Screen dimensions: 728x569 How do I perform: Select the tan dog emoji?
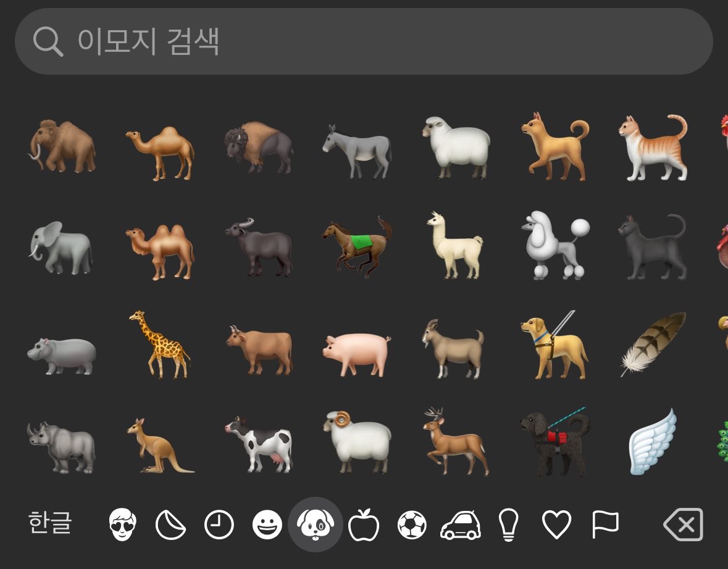[x=555, y=146]
